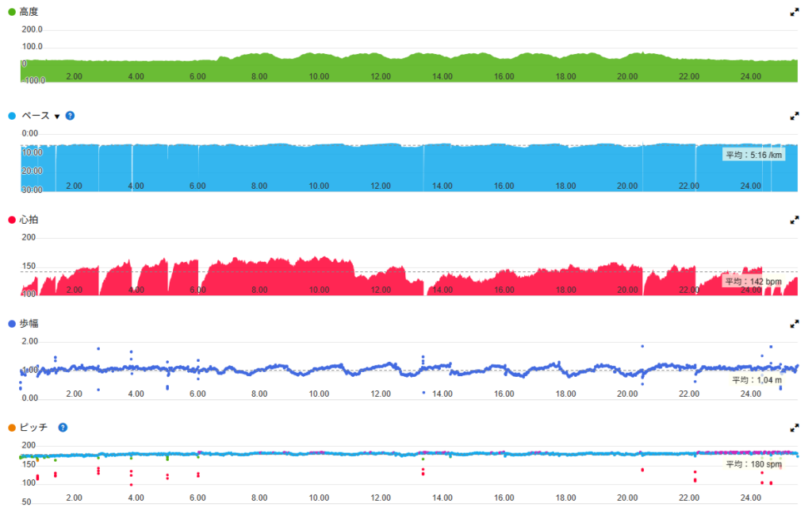Open the ペース metric dropdown arrow
This screenshot has height=515, width=812.
coord(57,117)
